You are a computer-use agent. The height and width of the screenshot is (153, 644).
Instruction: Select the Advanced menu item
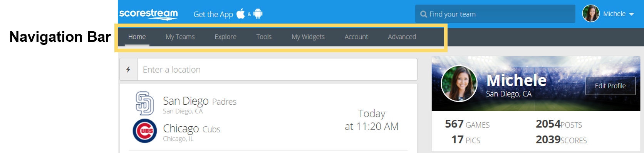(402, 37)
